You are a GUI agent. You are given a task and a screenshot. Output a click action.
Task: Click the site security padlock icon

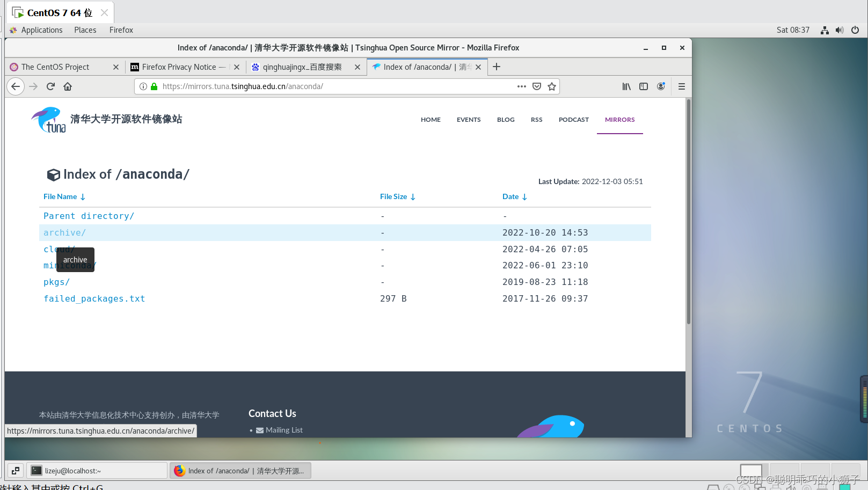(154, 86)
